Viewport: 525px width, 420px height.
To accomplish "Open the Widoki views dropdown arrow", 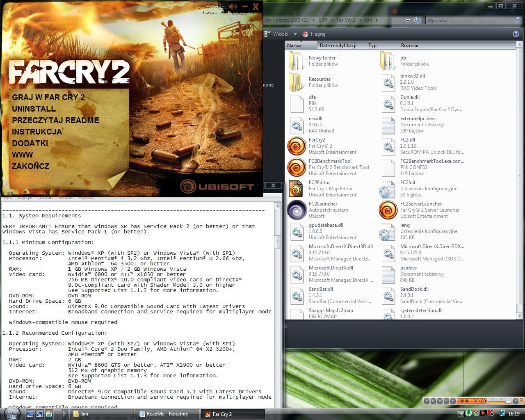I will 295,34.
